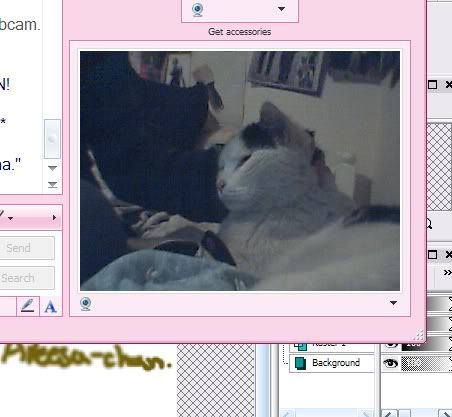
Task: Click the double chevron in the right panel
Action: tap(448, 273)
